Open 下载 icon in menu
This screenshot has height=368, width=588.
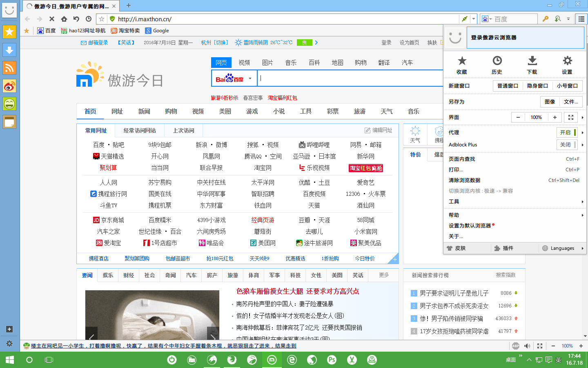tap(532, 65)
